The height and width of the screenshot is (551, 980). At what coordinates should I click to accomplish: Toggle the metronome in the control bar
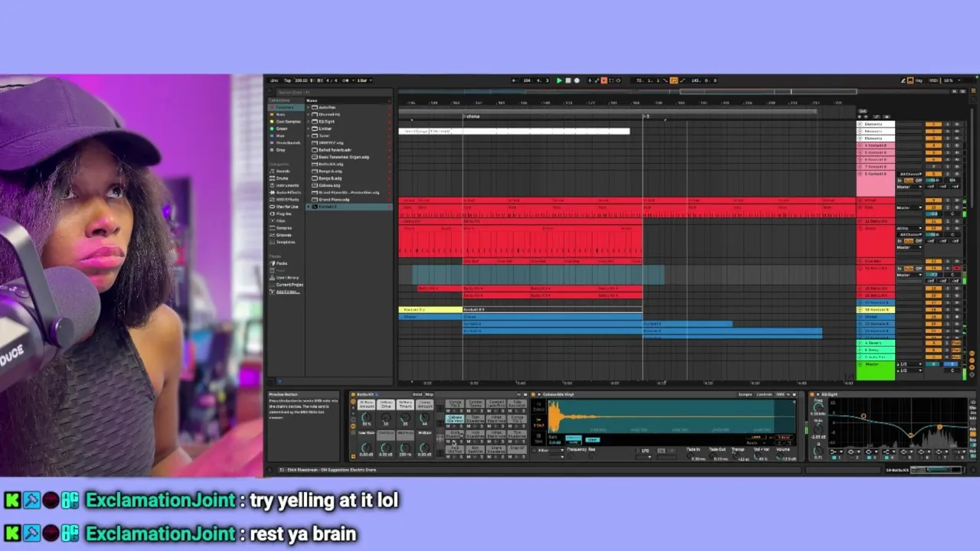coord(345,80)
